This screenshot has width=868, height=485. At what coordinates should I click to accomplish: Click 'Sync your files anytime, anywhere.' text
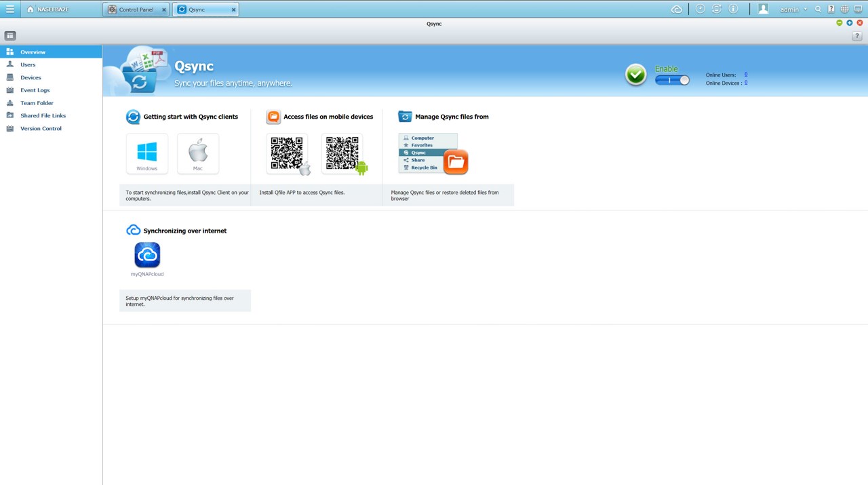click(x=233, y=83)
